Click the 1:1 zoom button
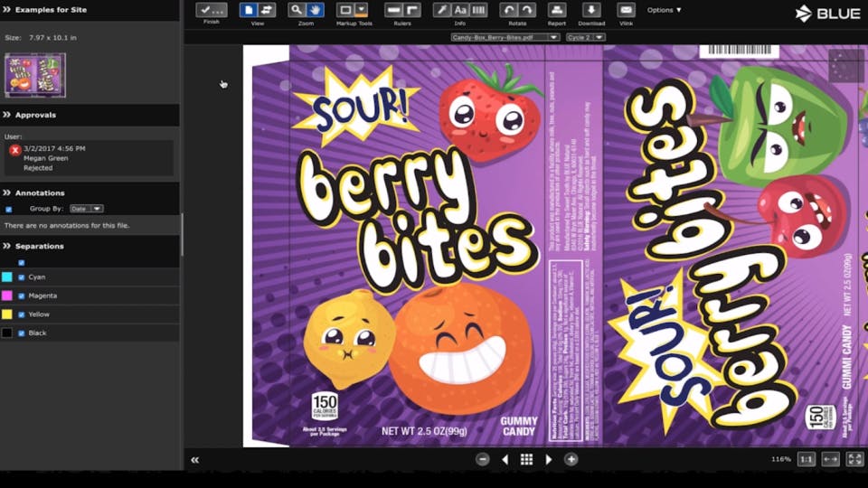 click(806, 459)
